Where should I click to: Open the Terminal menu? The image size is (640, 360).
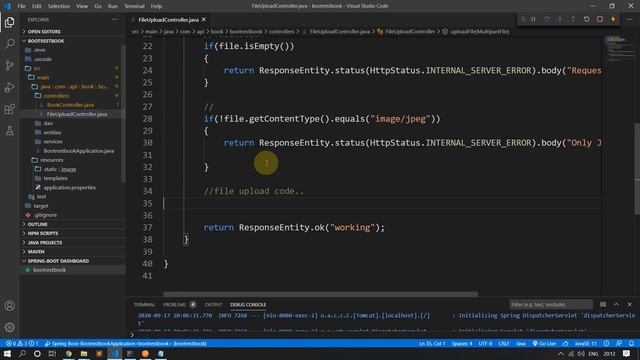tap(134, 6)
